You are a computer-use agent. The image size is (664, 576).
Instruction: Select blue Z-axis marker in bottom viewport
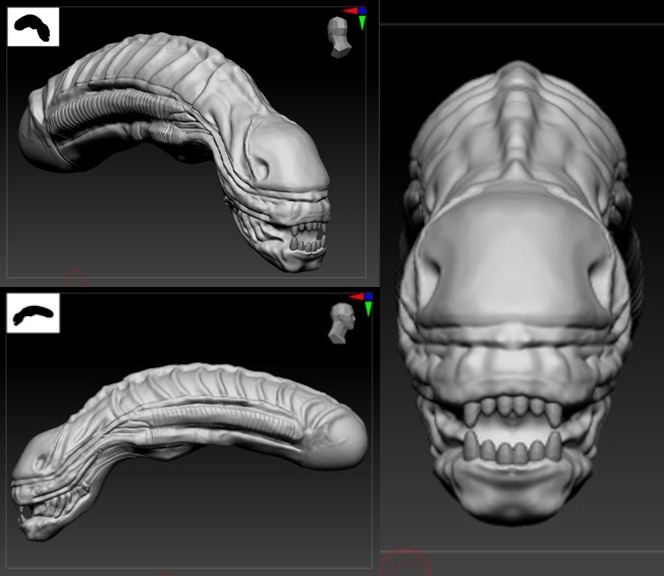[368, 297]
